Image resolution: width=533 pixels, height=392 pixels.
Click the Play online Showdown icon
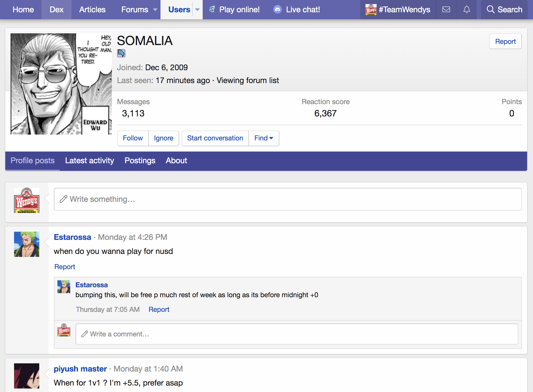pos(212,10)
